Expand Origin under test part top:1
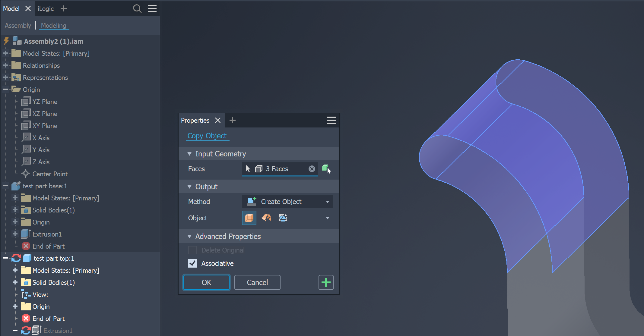The height and width of the screenshot is (336, 644). pos(15,306)
